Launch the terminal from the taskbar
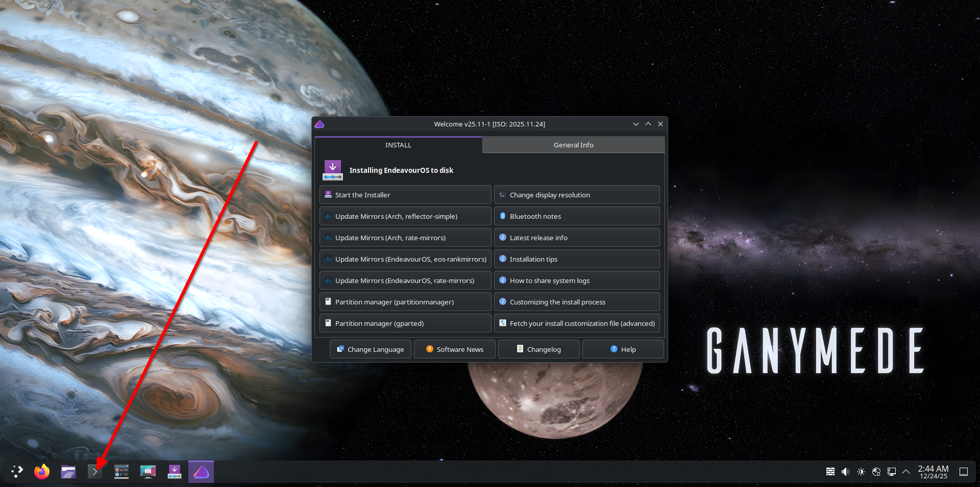 (x=94, y=472)
